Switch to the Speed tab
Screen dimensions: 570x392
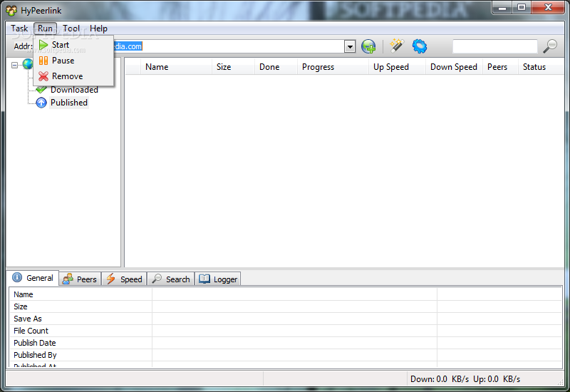pos(124,279)
